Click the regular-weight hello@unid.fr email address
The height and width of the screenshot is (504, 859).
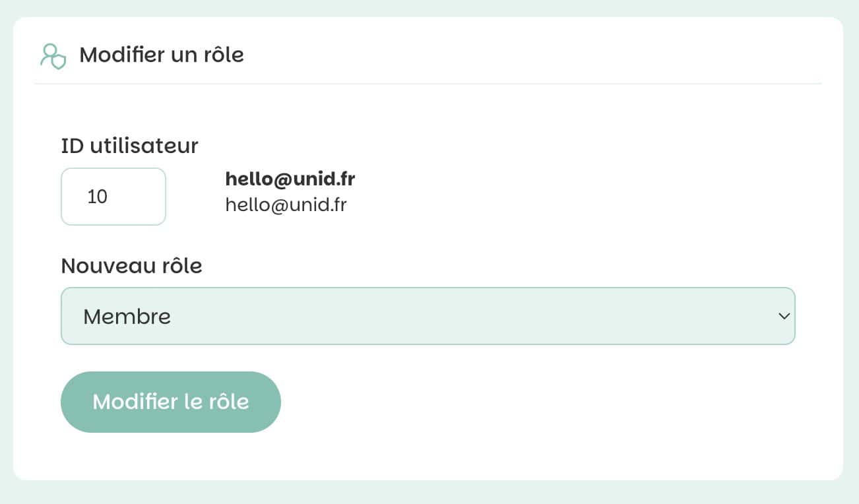pyautogui.click(x=286, y=205)
